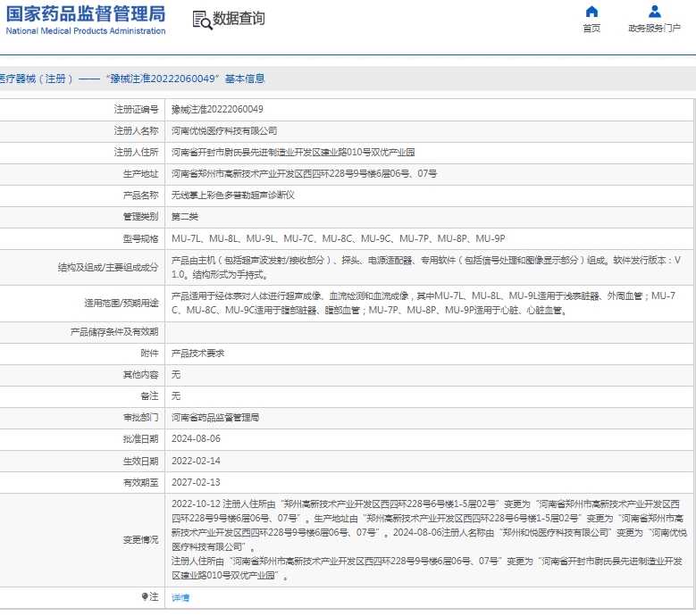Click the 变更情况 change history text
This screenshot has width=696, height=616.
point(429,540)
